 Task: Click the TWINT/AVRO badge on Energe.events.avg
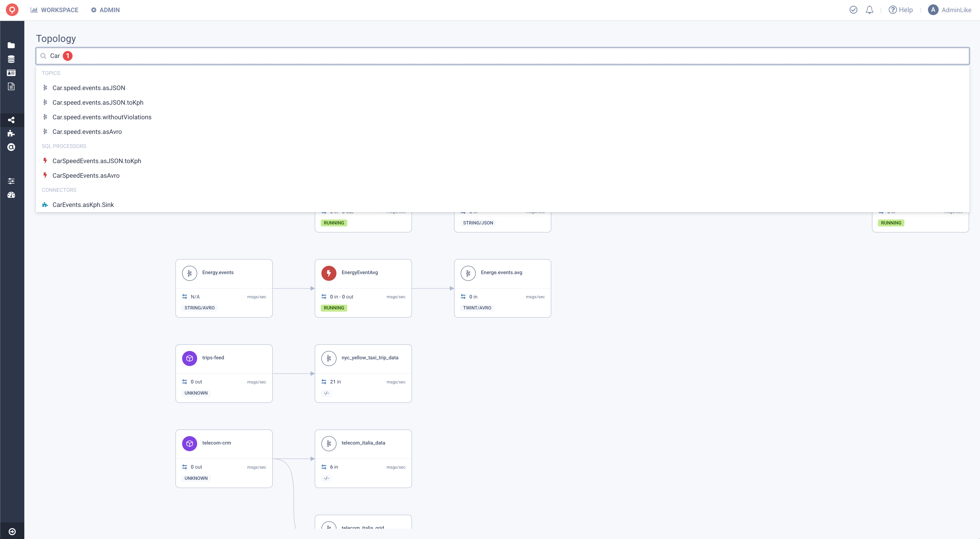click(x=477, y=308)
